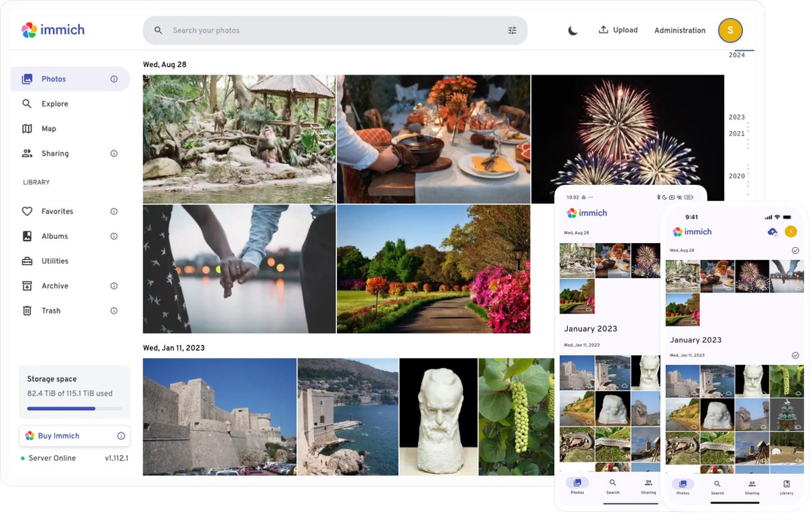Open the Upload dialog
This screenshot has width=812, height=524.
click(618, 30)
